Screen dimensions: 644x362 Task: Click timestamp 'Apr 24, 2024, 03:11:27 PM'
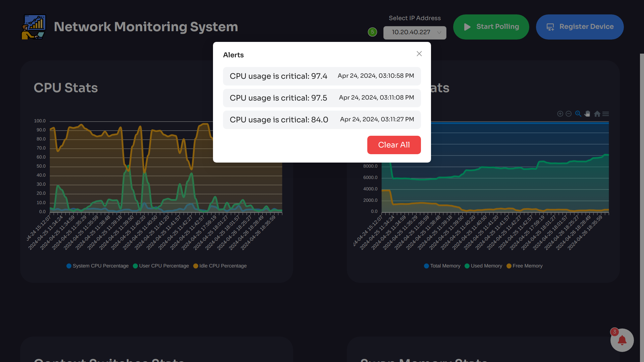click(377, 119)
